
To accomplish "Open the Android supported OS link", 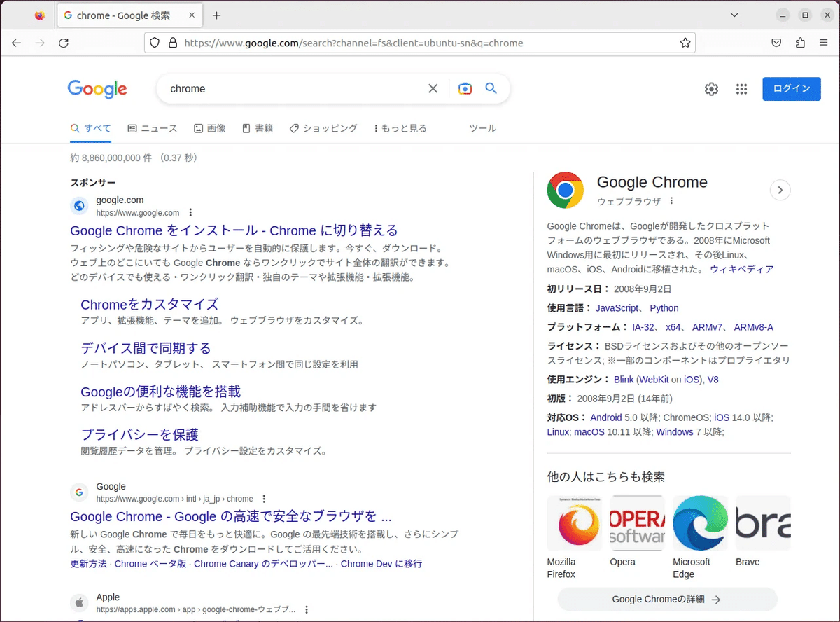I will point(606,417).
